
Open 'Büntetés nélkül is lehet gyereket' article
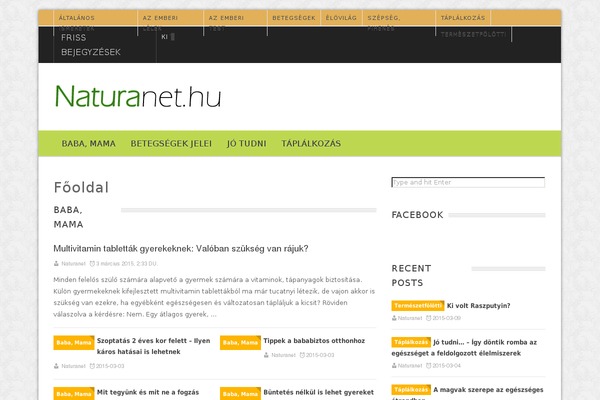318,392
